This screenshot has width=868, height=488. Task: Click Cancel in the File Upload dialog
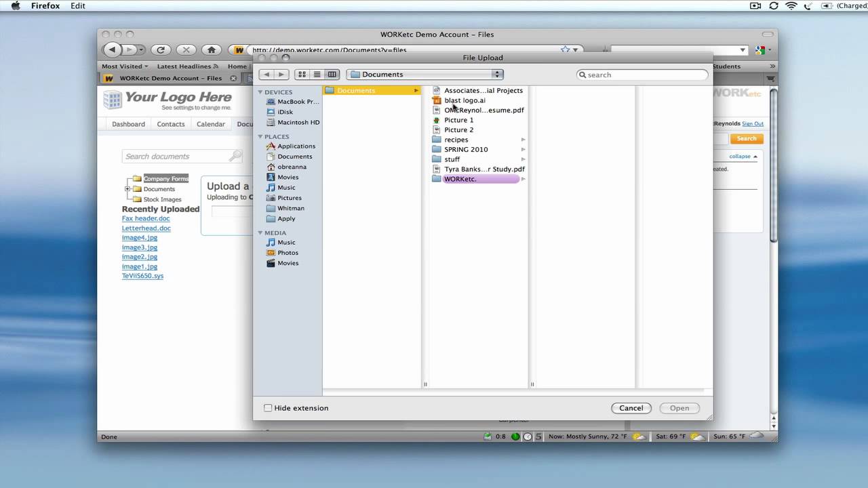click(631, 408)
